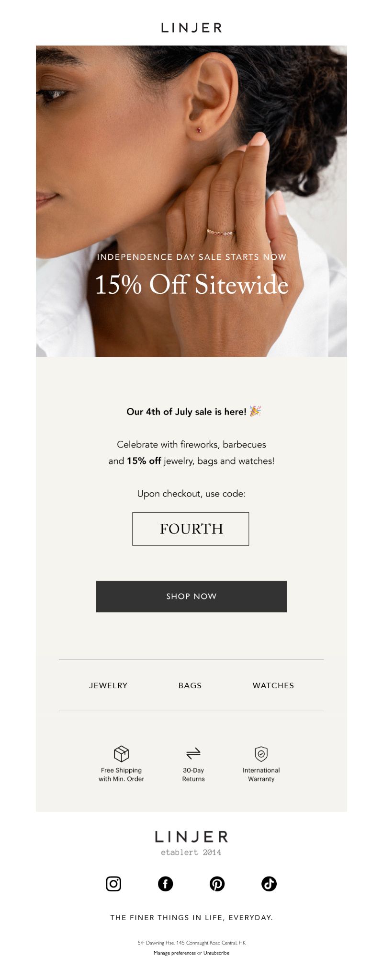Click the Unsubscribe link
The image size is (383, 980).
[216, 953]
